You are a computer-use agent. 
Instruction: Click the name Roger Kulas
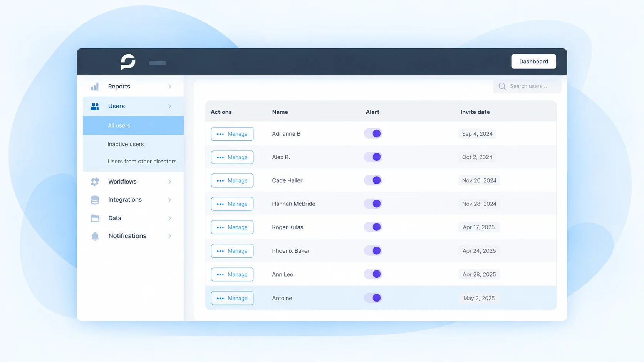(287, 227)
